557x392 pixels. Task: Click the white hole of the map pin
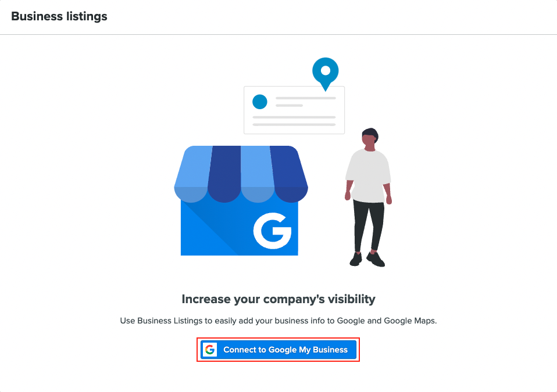click(x=326, y=70)
